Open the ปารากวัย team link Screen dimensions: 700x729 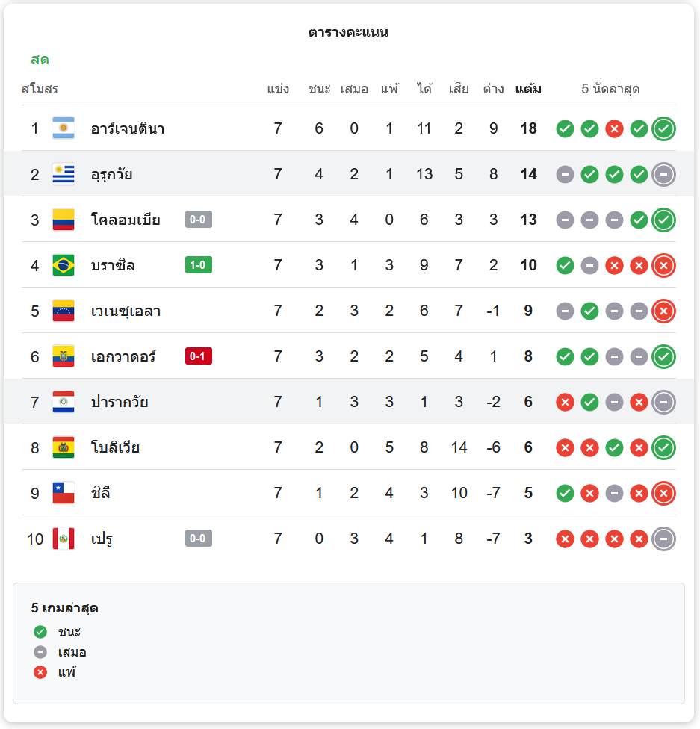(x=120, y=402)
